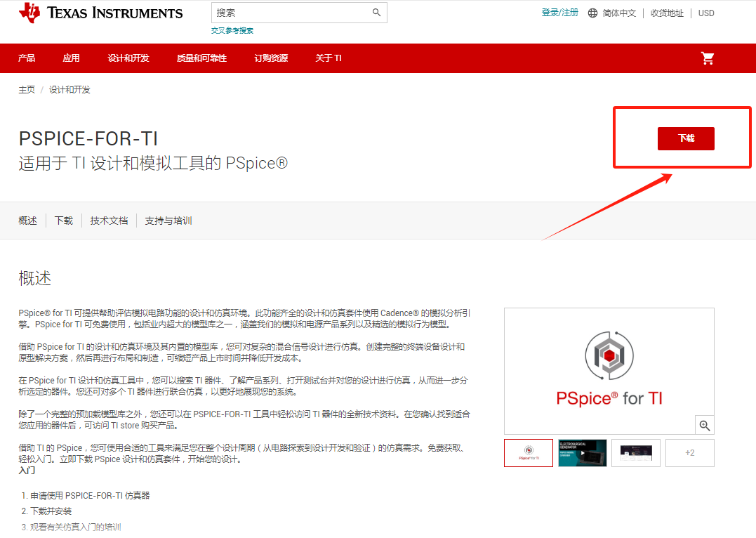This screenshot has height=538, width=756.
Task: Click the search magnifier icon
Action: (x=376, y=13)
